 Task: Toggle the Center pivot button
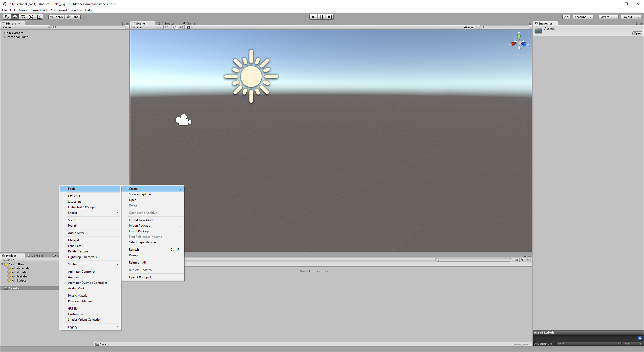click(x=57, y=17)
